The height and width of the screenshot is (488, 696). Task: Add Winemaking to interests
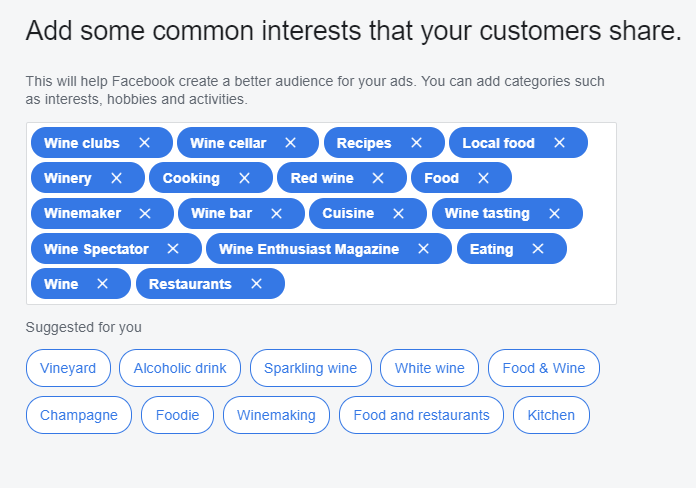pyautogui.click(x=276, y=415)
